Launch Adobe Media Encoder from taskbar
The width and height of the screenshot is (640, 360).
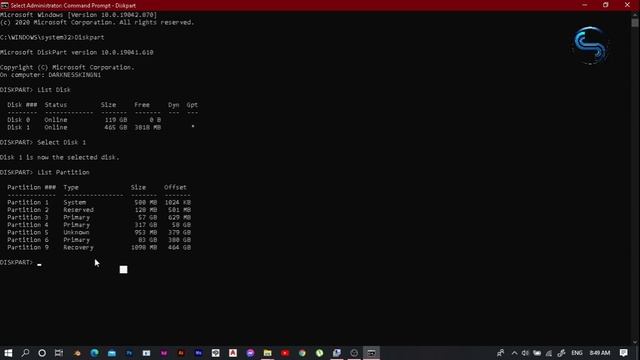coord(199,353)
